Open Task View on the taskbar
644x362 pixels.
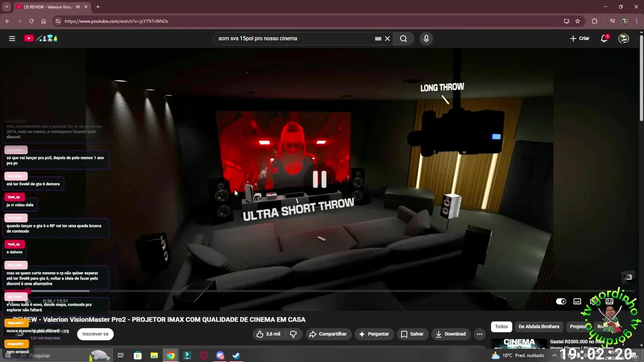[x=121, y=355]
